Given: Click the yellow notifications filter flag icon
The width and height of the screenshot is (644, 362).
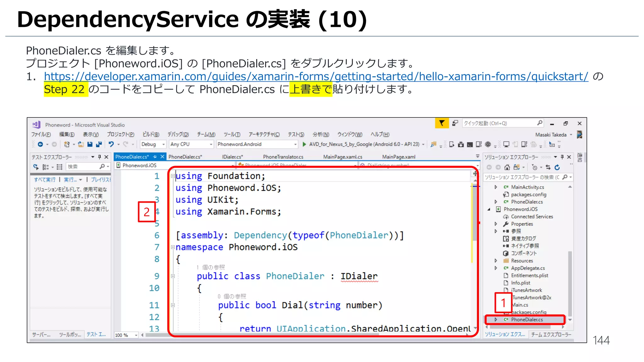Looking at the screenshot, I should [x=442, y=123].
